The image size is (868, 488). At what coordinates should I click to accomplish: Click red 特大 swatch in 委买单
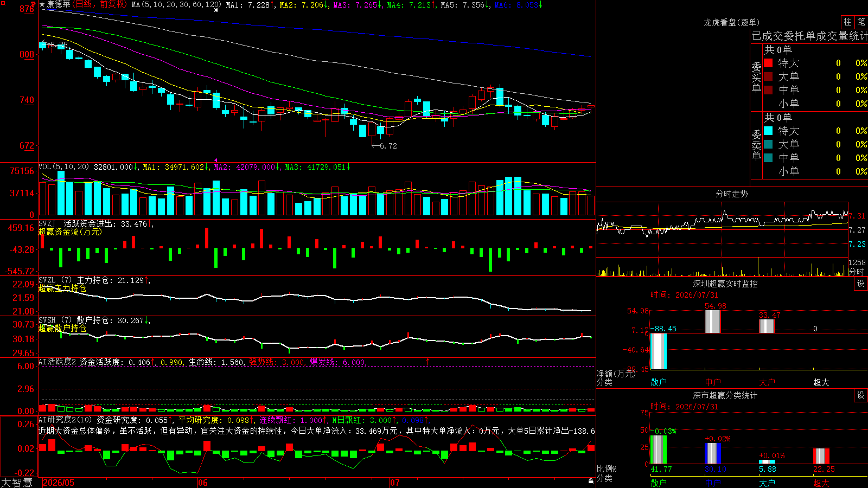click(768, 63)
